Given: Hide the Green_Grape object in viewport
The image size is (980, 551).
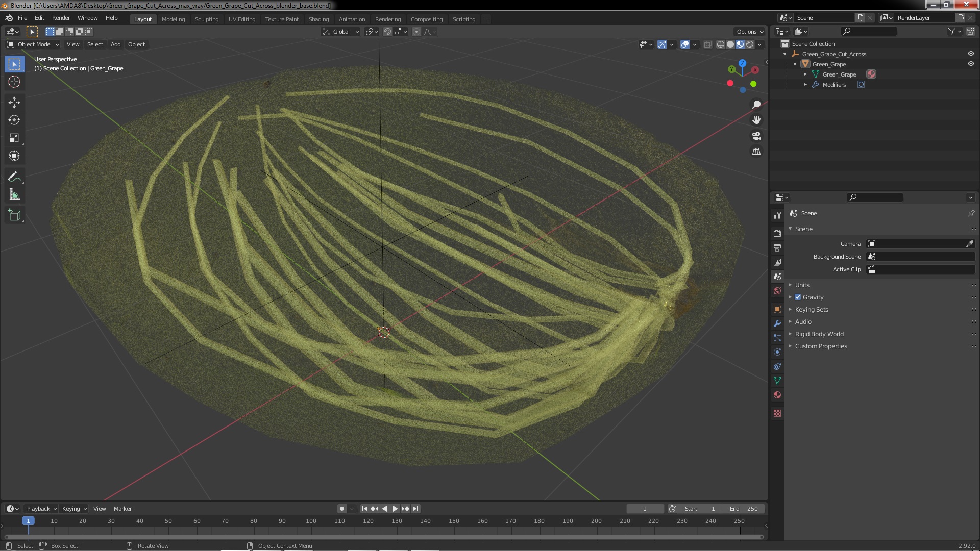Looking at the screenshot, I should tap(970, 64).
